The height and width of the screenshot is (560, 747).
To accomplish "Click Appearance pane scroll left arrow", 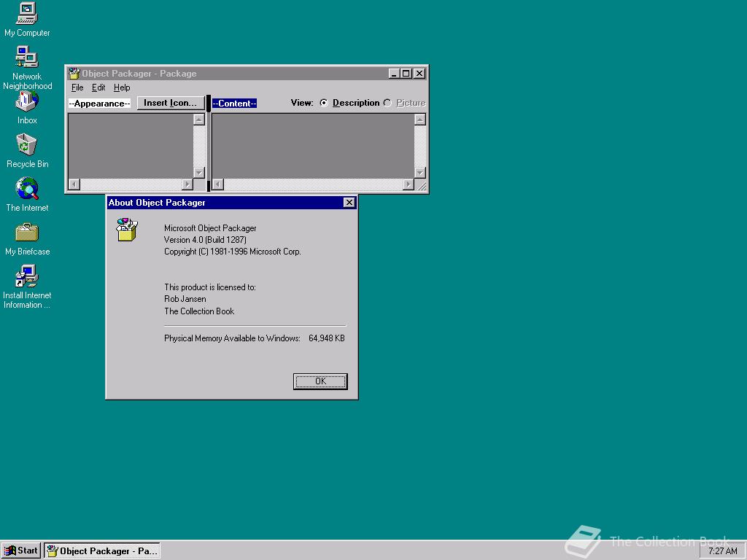I will [x=74, y=184].
